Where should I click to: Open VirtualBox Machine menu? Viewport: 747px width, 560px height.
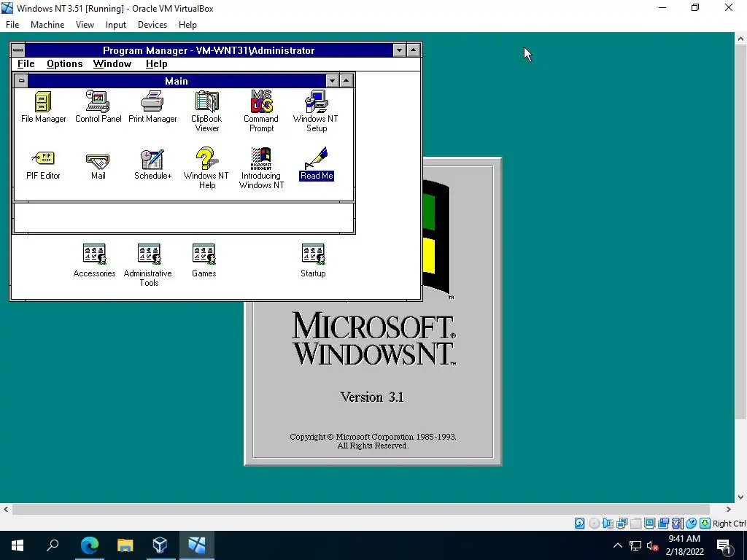point(47,25)
